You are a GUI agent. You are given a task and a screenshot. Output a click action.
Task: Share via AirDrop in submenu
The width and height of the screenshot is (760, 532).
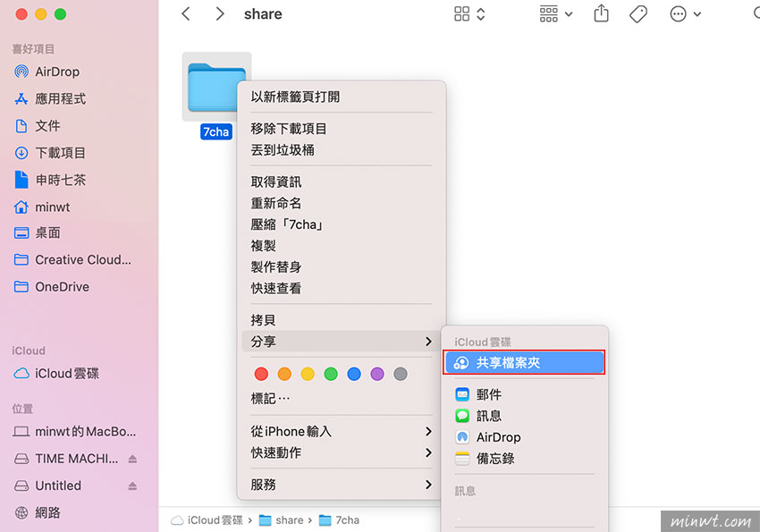coord(524,437)
